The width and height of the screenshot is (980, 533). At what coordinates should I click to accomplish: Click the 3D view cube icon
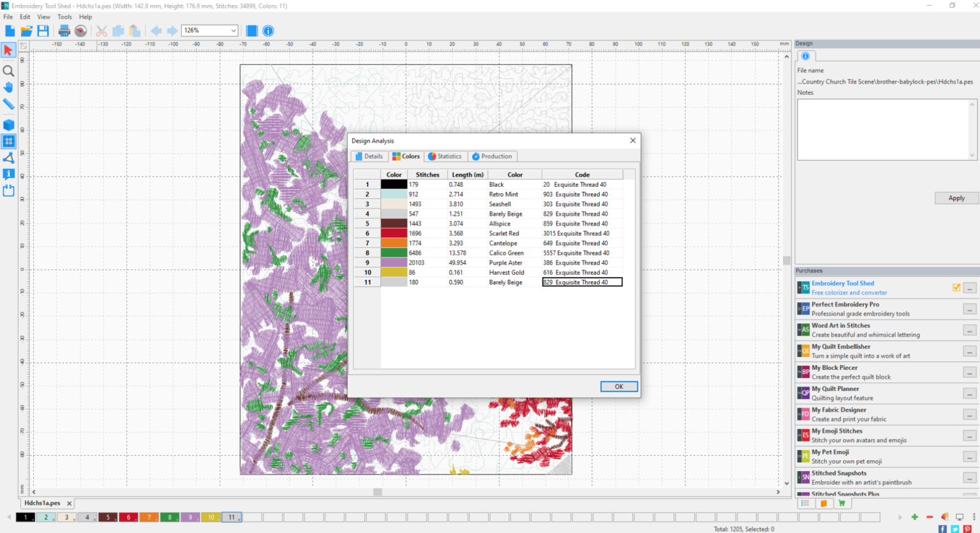tap(8, 125)
